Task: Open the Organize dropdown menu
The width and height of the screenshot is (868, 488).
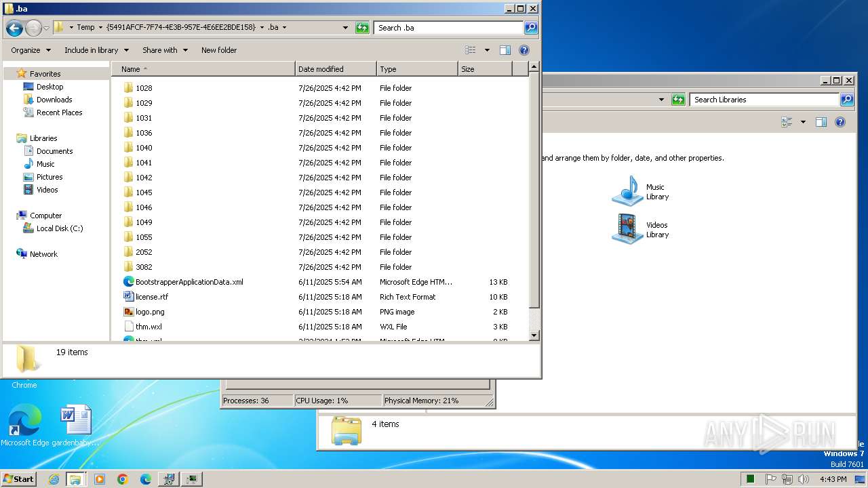Action: pos(31,50)
